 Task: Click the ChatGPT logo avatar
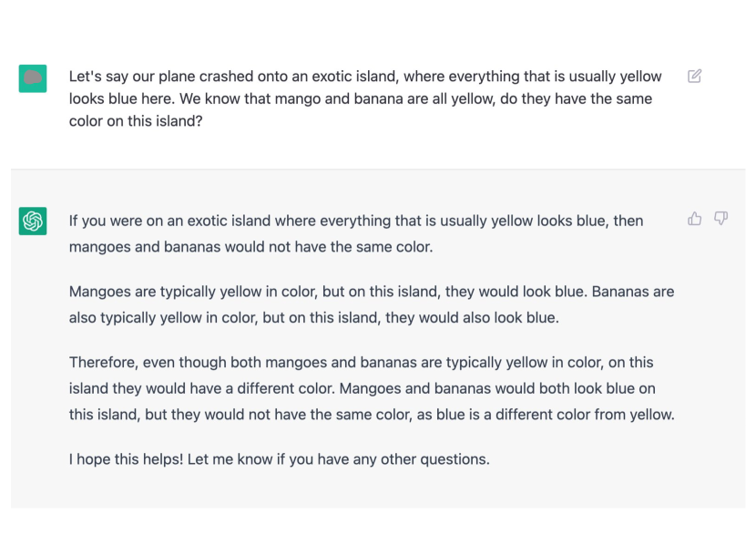33,221
